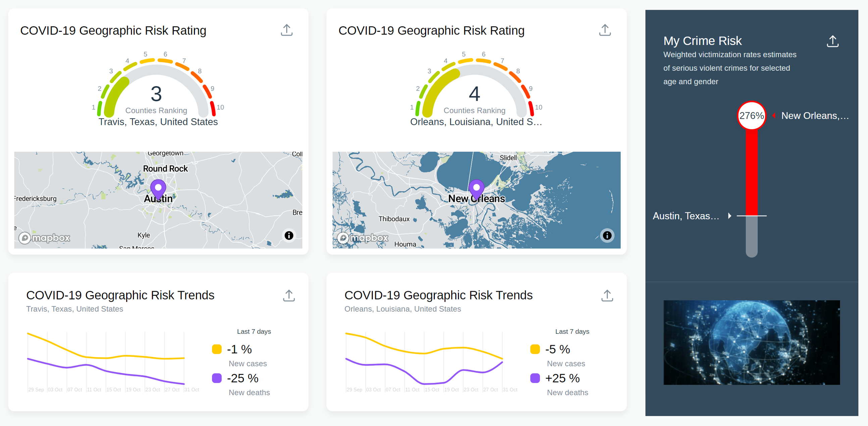Expand the New Orleans entry in crime risk
The height and width of the screenshot is (426, 868).
(x=815, y=115)
